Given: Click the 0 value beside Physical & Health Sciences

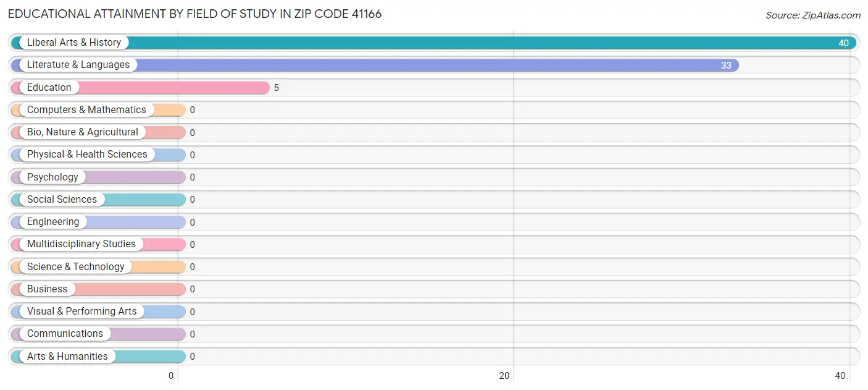Looking at the screenshot, I should [193, 155].
